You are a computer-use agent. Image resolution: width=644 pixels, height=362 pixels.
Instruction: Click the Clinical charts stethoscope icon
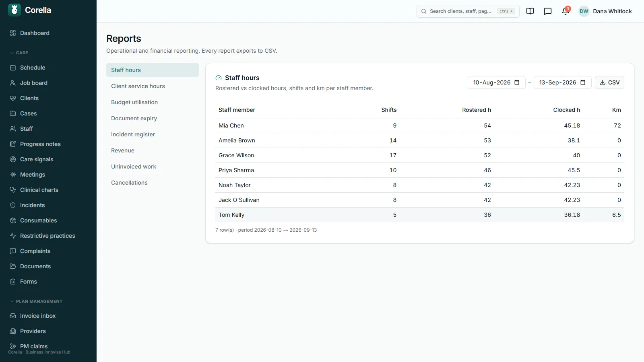tap(13, 190)
